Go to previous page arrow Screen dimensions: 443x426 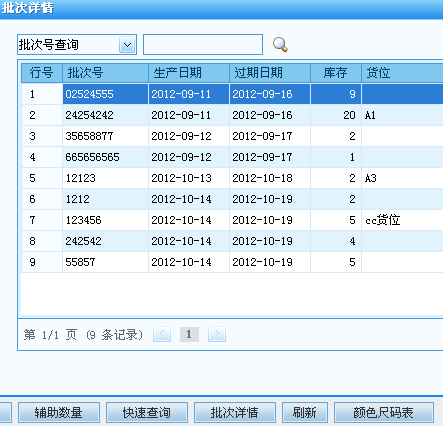pos(162,334)
